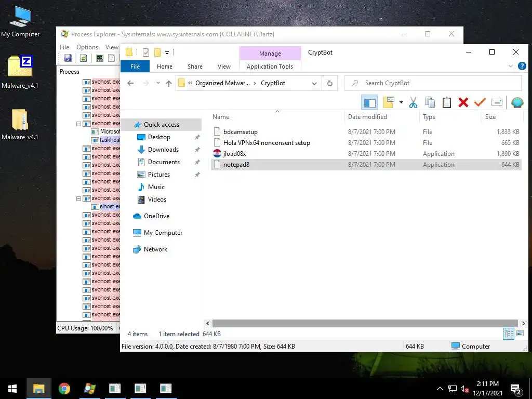Image resolution: width=532 pixels, height=399 pixels.
Task: Expand the ribbon with chevron arrow
Action: click(511, 66)
